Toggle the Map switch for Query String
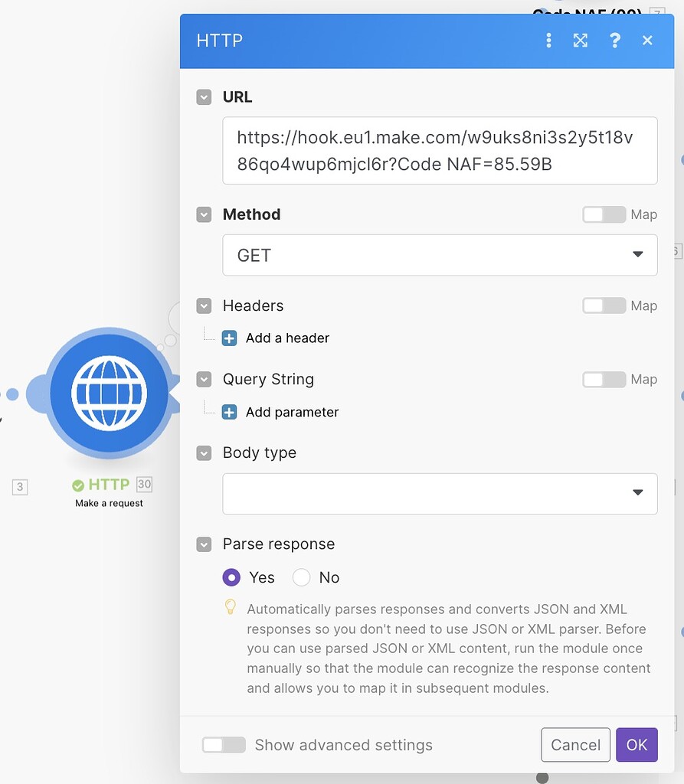This screenshot has height=784, width=684. coord(604,379)
